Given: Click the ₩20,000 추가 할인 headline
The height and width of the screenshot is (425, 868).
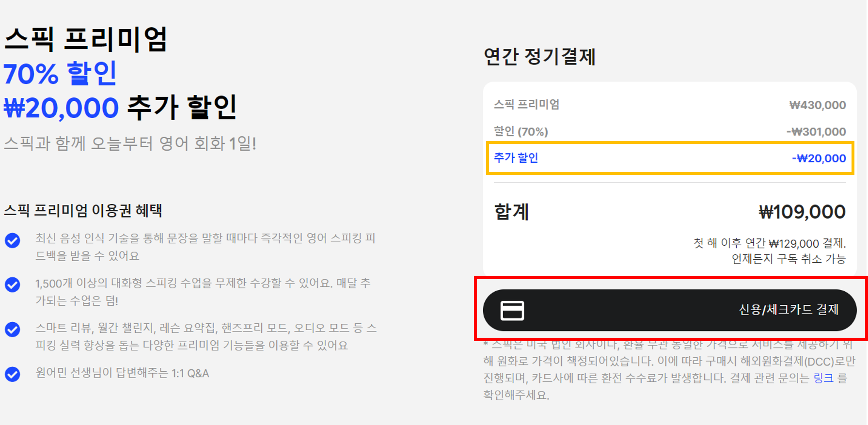Looking at the screenshot, I should click(x=120, y=107).
